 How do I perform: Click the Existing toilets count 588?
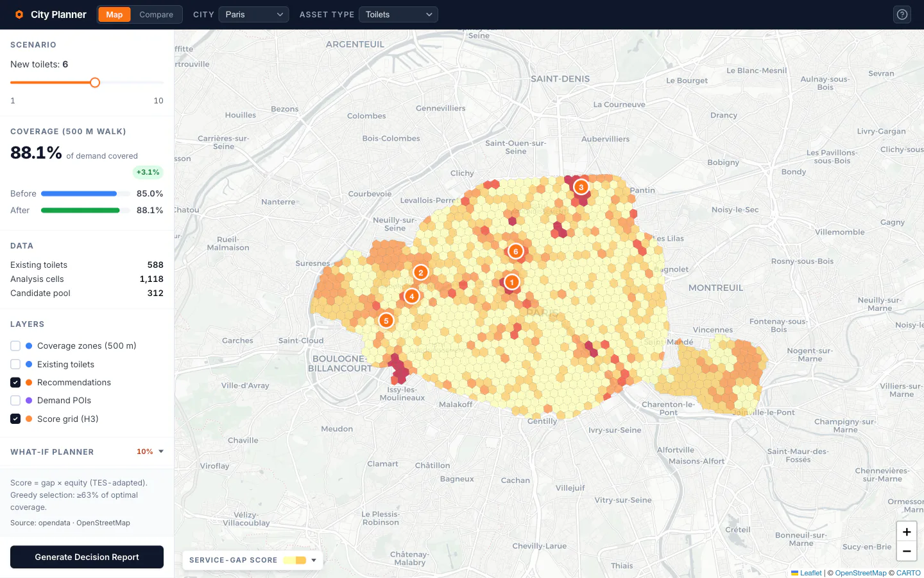click(155, 265)
